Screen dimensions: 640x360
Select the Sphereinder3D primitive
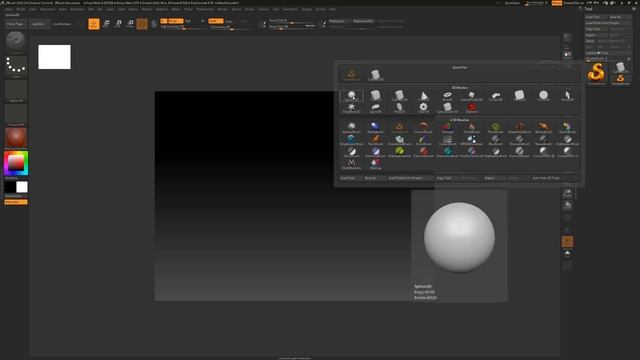coord(447,108)
